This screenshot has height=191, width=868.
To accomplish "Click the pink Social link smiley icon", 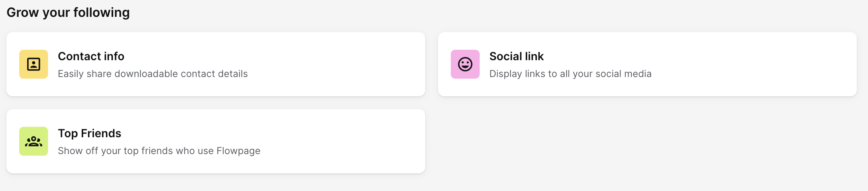I will [x=465, y=64].
